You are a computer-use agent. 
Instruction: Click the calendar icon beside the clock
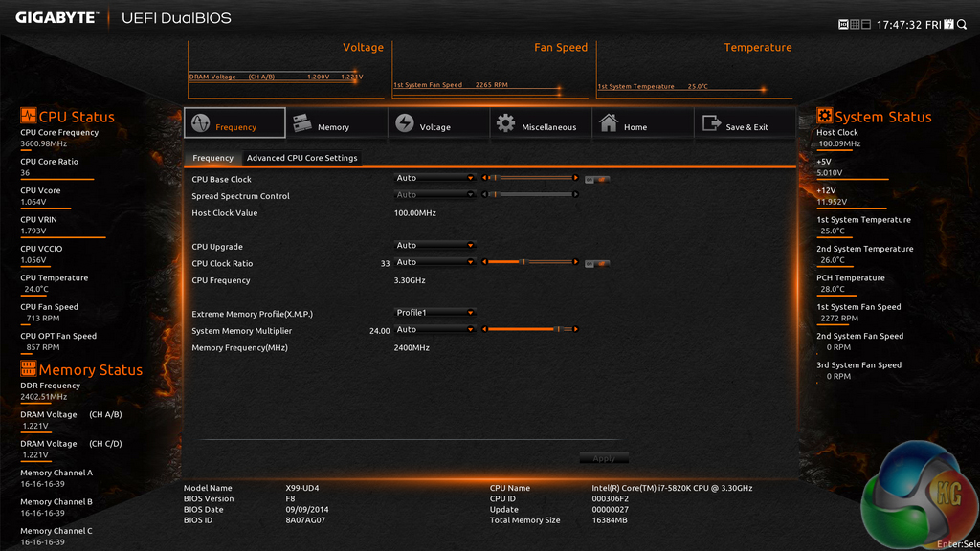[948, 24]
